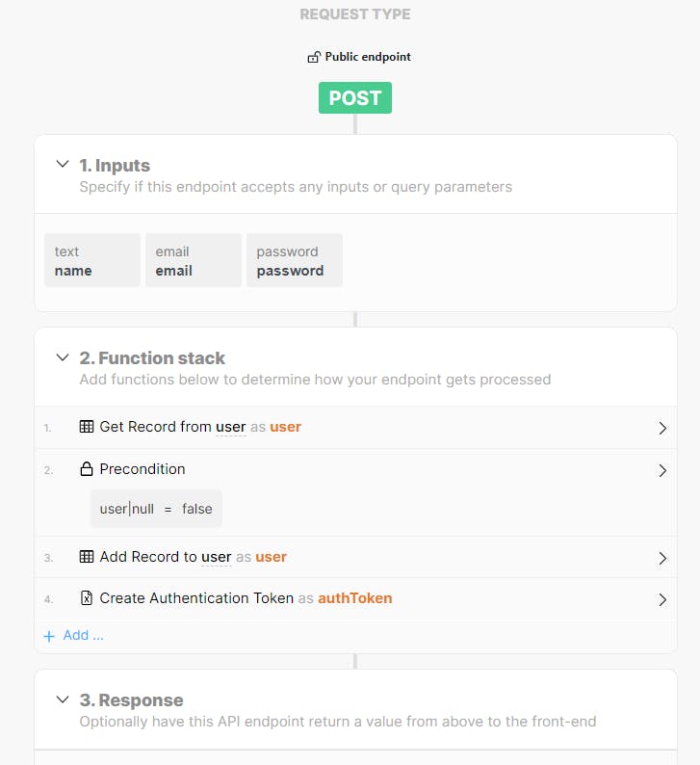
Task: Click the green POST request type badge
Action: click(355, 98)
